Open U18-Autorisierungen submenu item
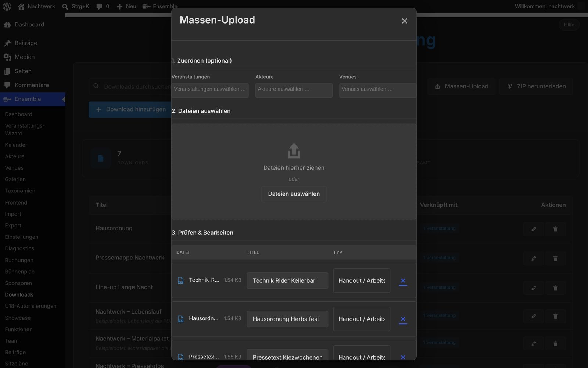This screenshot has width=588, height=368. 31,306
